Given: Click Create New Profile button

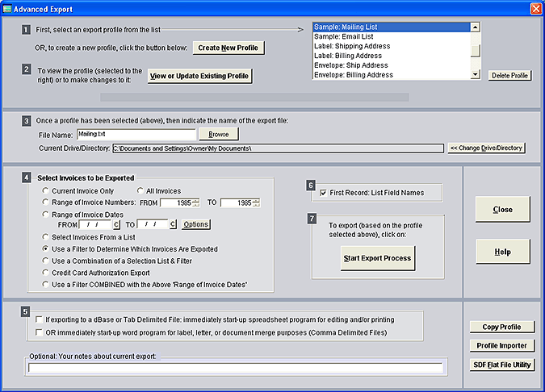Looking at the screenshot, I should (228, 48).
